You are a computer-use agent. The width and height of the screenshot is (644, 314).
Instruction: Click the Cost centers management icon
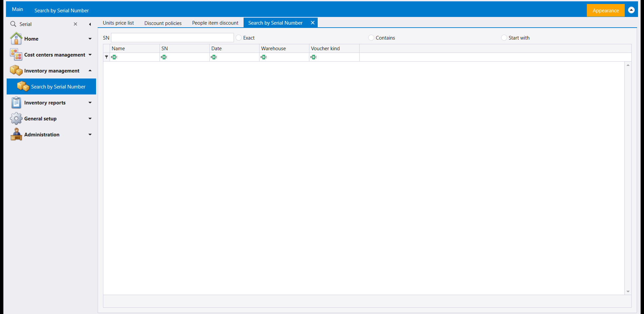[16, 55]
